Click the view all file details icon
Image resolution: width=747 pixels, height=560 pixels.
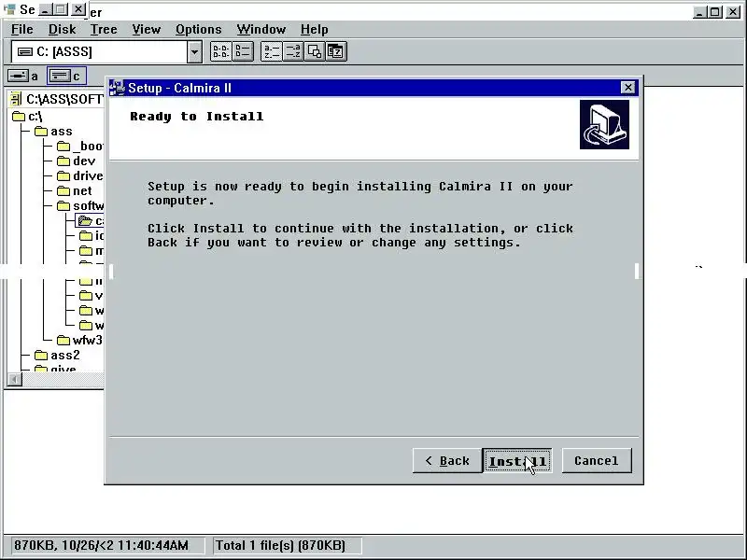(243, 51)
